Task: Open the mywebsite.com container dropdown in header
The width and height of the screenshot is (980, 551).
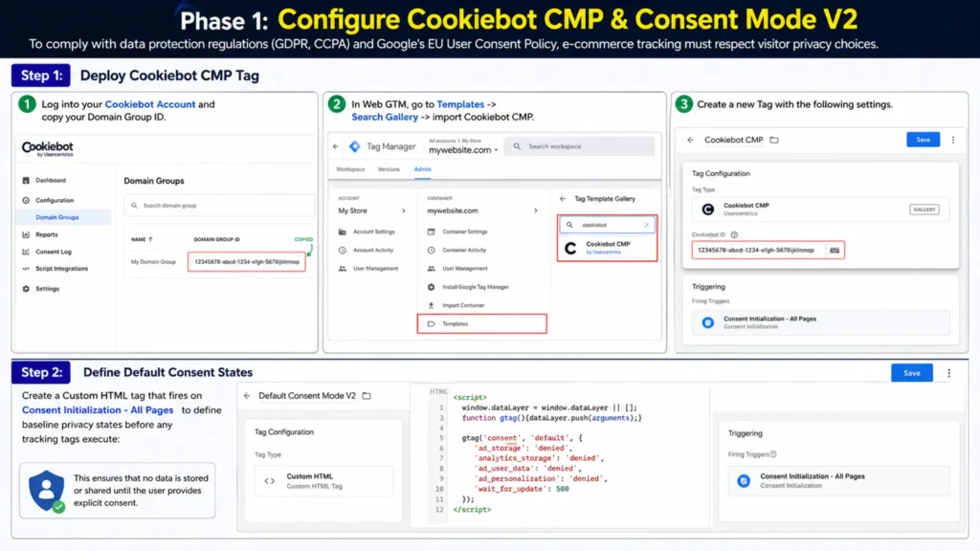Action: click(x=463, y=150)
